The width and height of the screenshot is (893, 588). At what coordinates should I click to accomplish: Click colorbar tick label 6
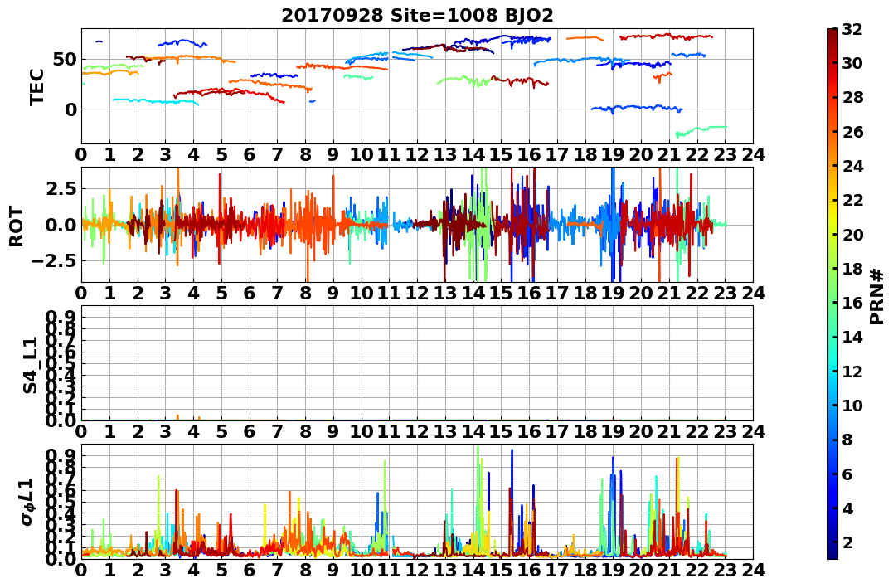(848, 474)
